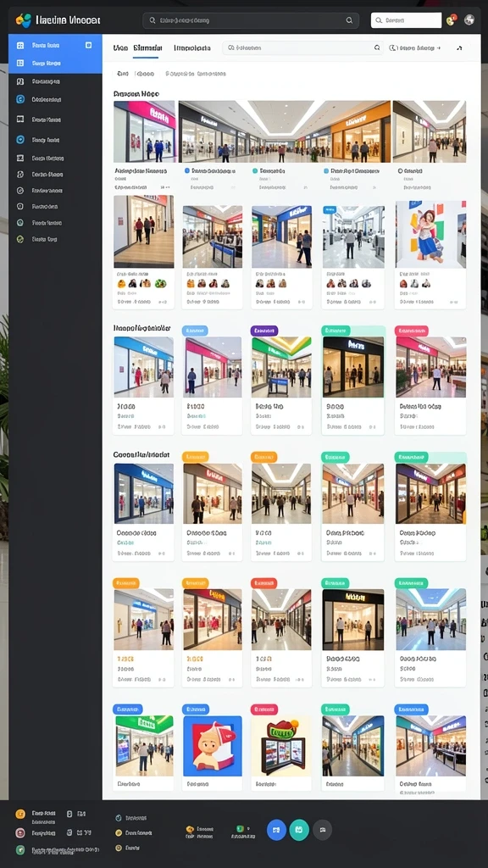Switch to the third tab in content header
The height and width of the screenshot is (868, 488).
point(192,48)
